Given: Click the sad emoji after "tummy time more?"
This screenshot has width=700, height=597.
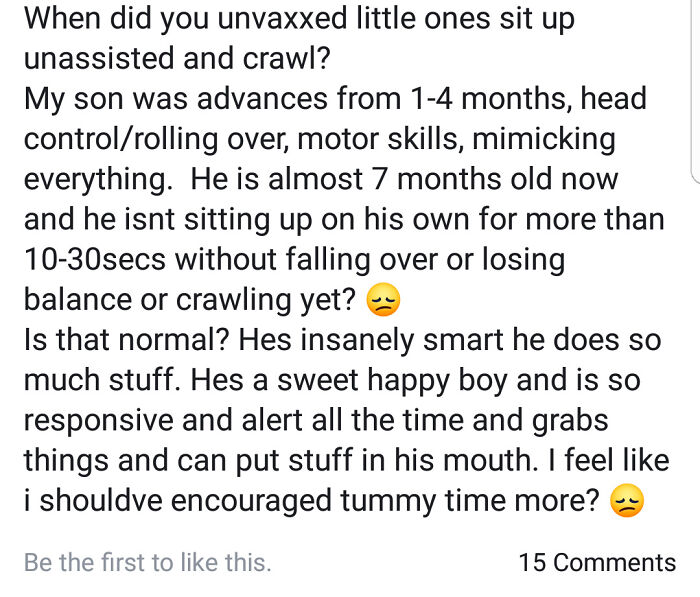Looking at the screenshot, I should click(x=626, y=501).
